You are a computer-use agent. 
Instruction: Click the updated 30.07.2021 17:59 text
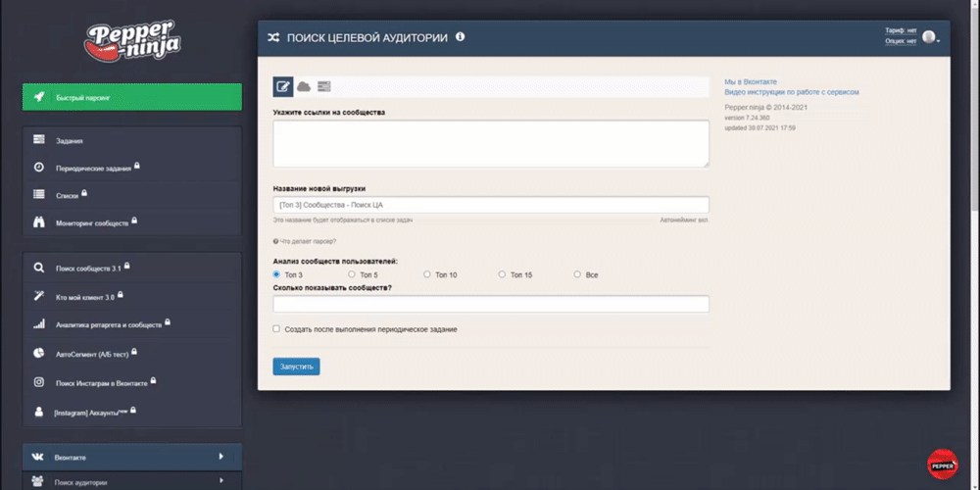coord(760,127)
